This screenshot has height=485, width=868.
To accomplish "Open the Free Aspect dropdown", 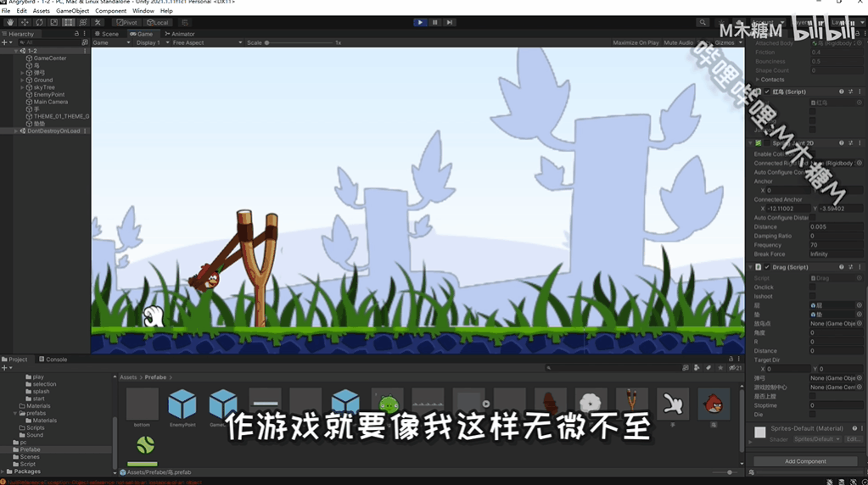I will (207, 42).
